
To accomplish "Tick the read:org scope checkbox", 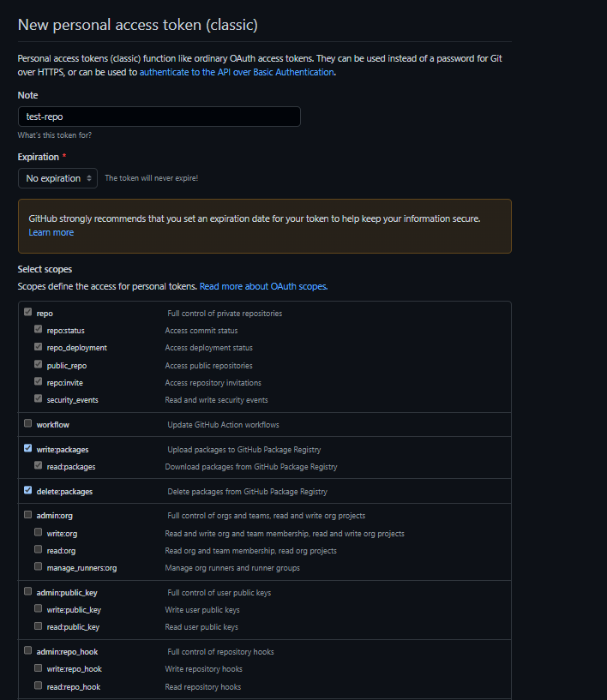I will pos(39,550).
